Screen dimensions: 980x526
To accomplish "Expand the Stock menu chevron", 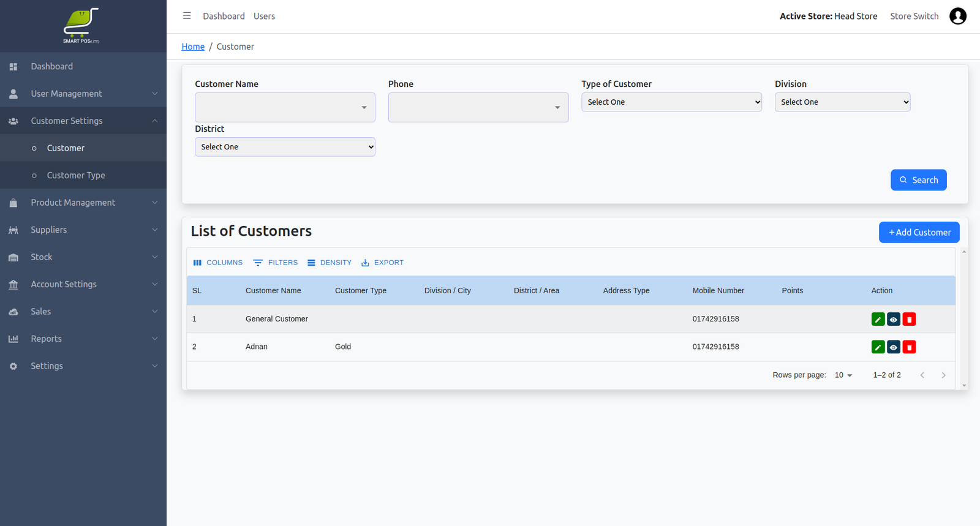I will click(155, 257).
